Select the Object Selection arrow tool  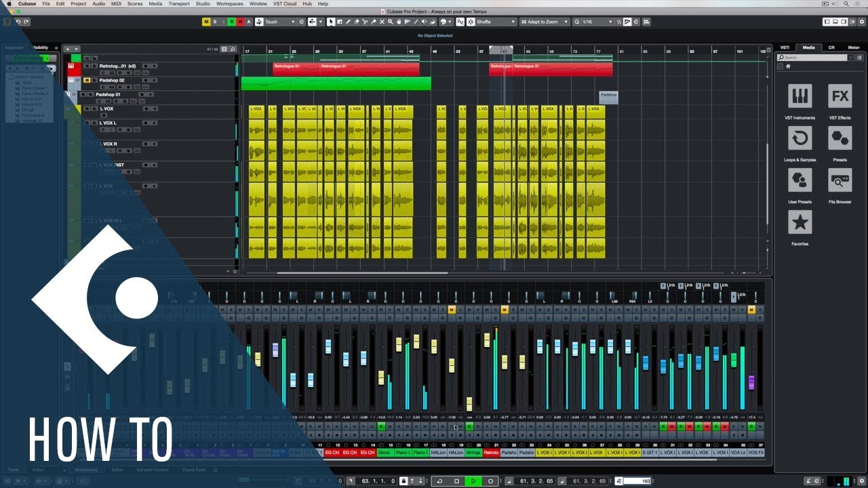click(331, 22)
